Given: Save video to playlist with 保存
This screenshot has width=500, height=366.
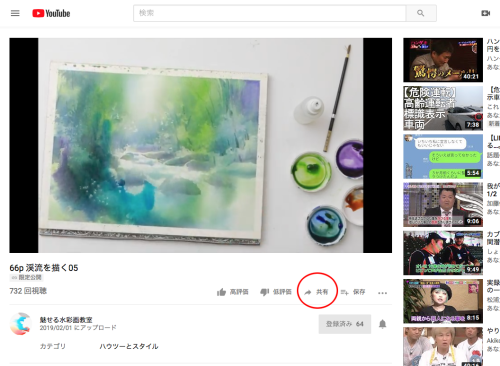Looking at the screenshot, I should 353,292.
